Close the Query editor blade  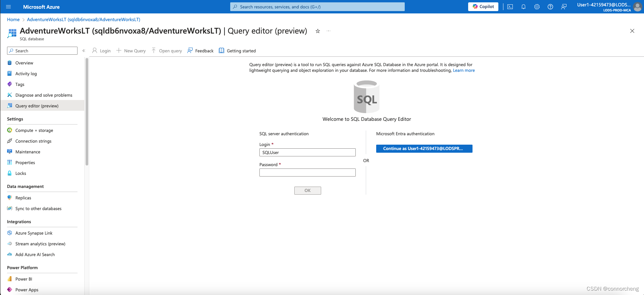click(x=632, y=31)
